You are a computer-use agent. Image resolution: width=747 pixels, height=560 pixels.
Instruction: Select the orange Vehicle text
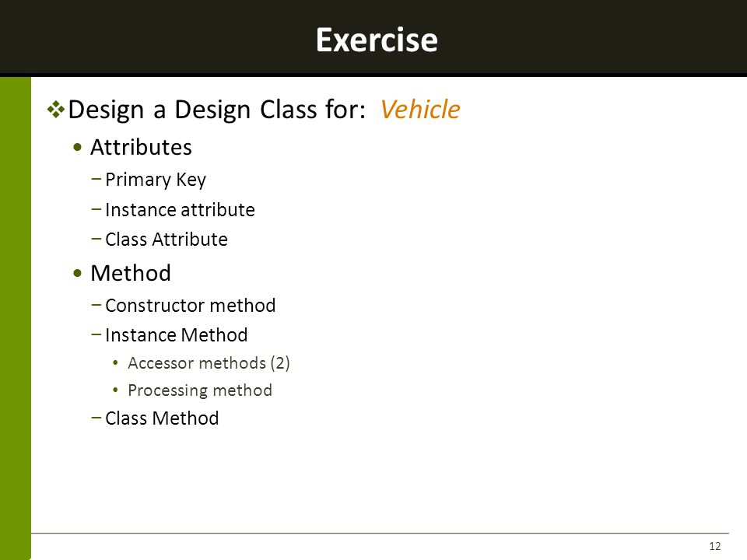419,109
